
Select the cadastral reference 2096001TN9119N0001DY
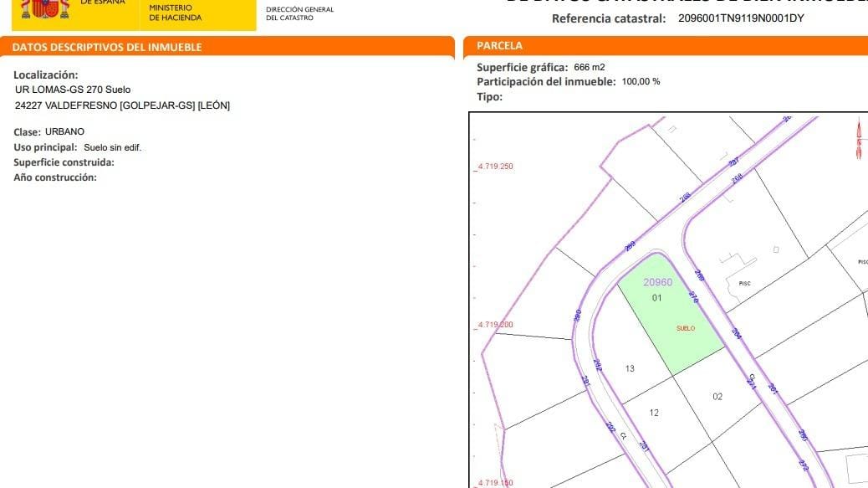click(741, 18)
